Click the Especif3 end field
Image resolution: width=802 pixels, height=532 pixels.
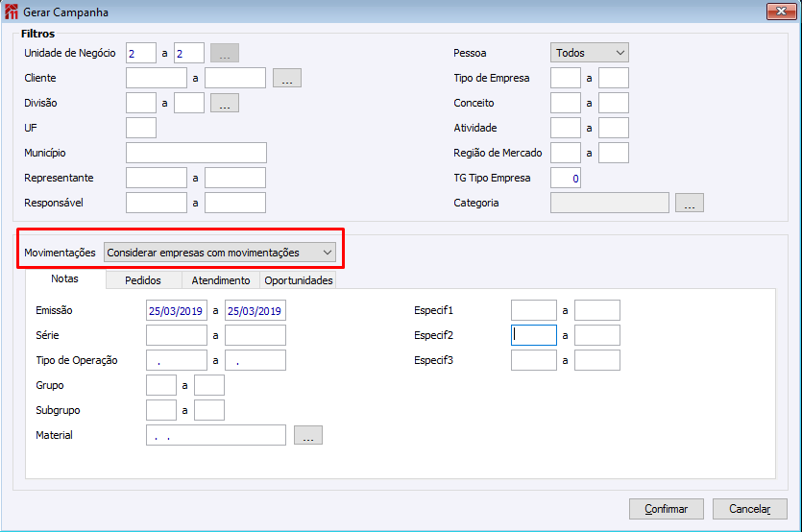pyautogui.click(x=597, y=360)
